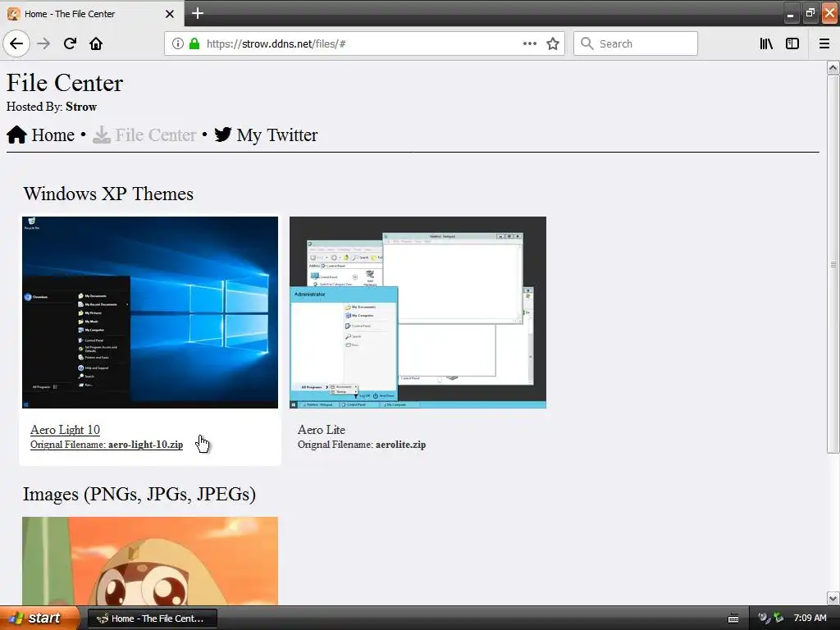This screenshot has height=630, width=840.
Task: Open the browser home page icon
Action: pos(96,43)
